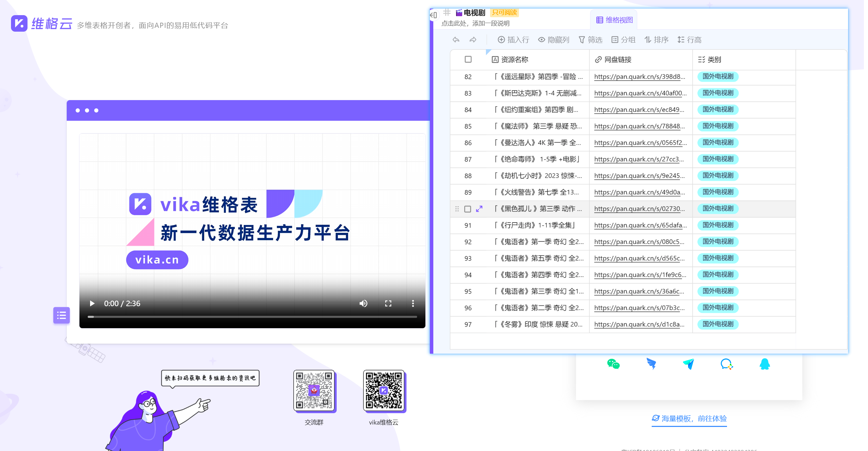Viewport: 868px width, 451px height.
Task: Switch to the 维格视图 tab
Action: tap(614, 20)
